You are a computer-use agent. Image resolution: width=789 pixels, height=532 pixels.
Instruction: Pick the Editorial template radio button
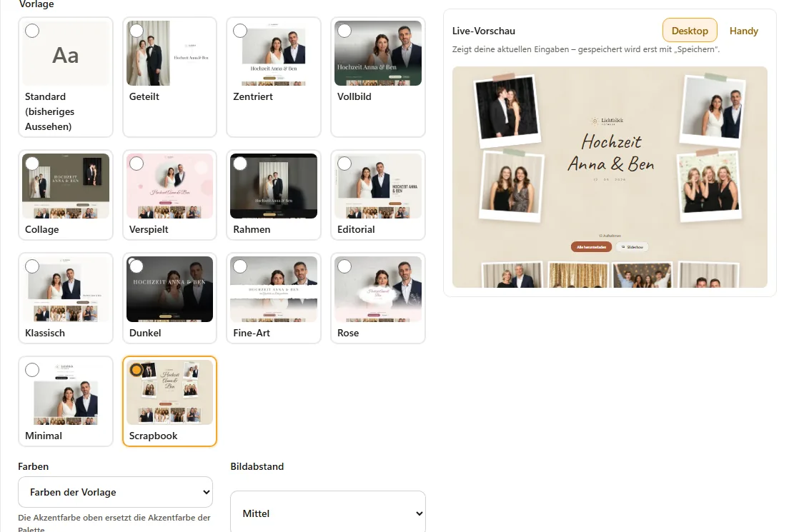click(x=344, y=164)
